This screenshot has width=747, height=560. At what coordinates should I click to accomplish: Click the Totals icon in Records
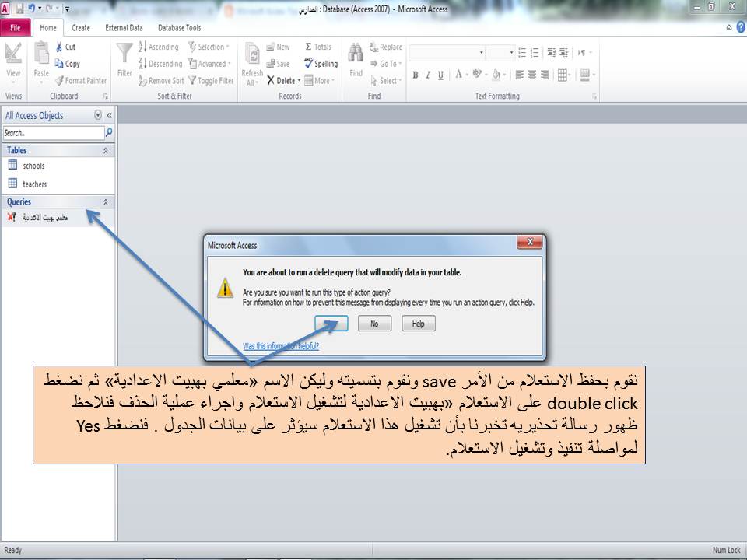coord(310,45)
